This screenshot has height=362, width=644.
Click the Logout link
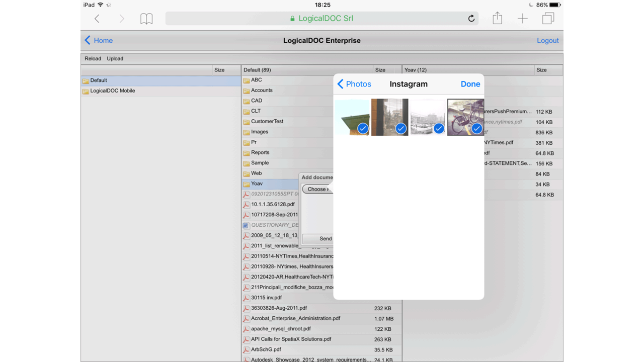(547, 40)
